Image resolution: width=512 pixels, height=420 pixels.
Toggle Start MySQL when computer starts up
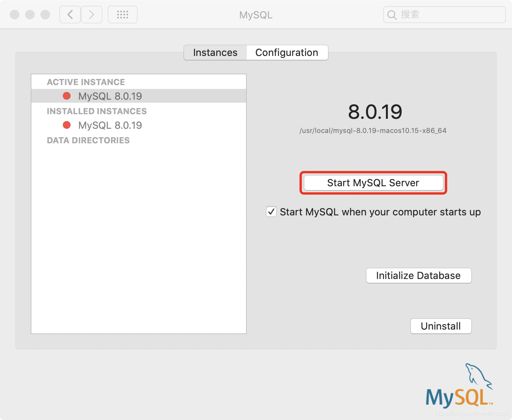(271, 212)
